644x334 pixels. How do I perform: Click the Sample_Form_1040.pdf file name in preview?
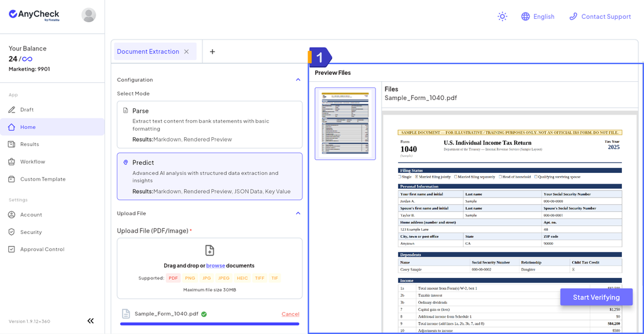click(x=421, y=97)
